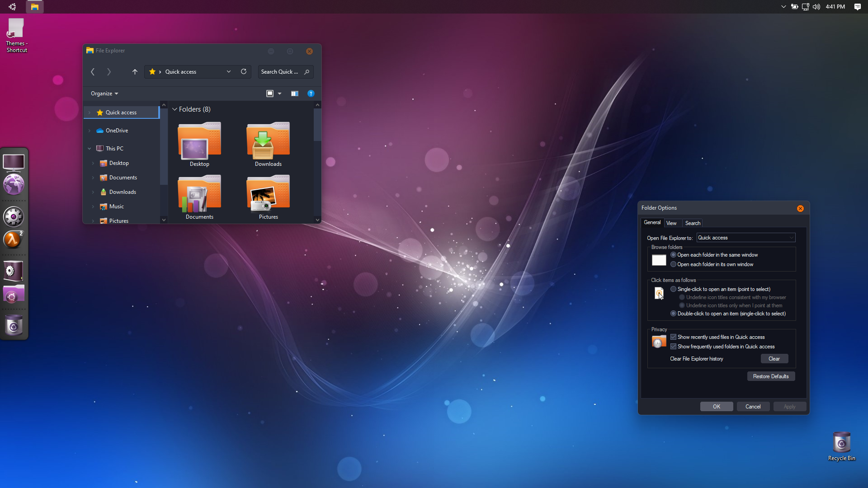Screen dimensions: 868x488
Task: Uncheck Show recently used files in Quick access
Action: click(674, 337)
